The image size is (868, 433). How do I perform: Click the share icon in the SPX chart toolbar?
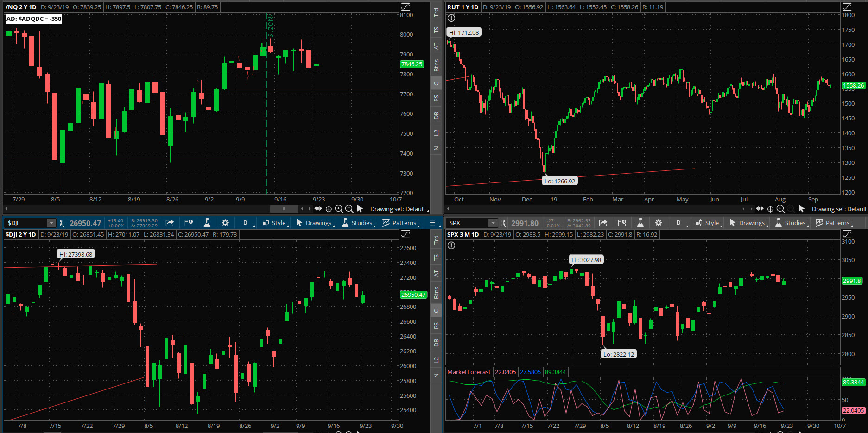click(603, 223)
